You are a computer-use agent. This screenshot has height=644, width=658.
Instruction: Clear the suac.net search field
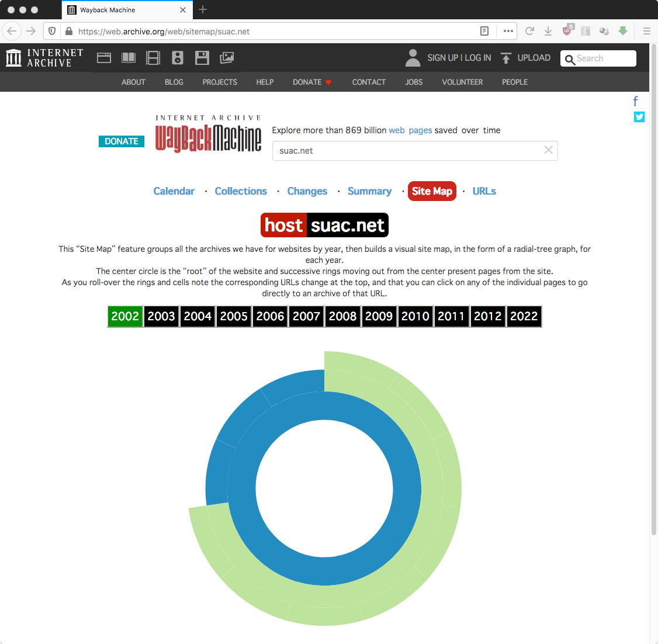point(548,150)
